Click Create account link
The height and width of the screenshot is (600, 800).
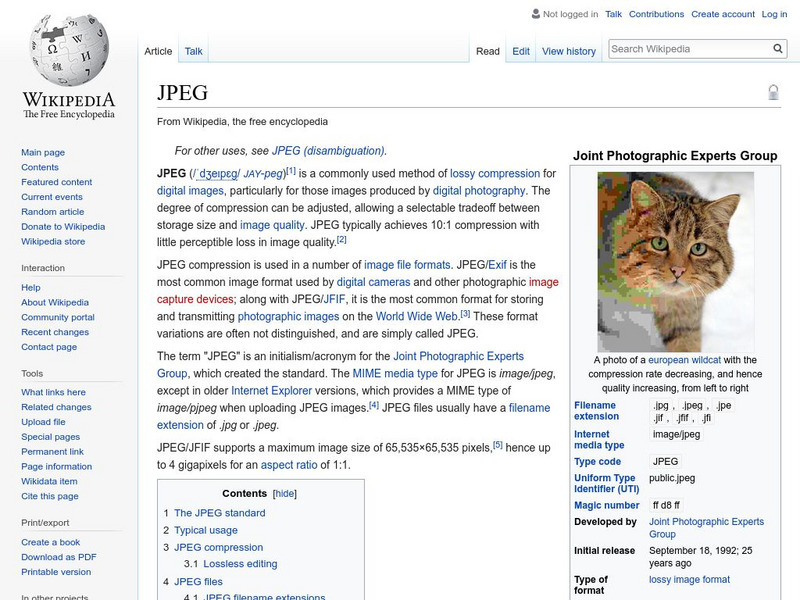click(723, 14)
